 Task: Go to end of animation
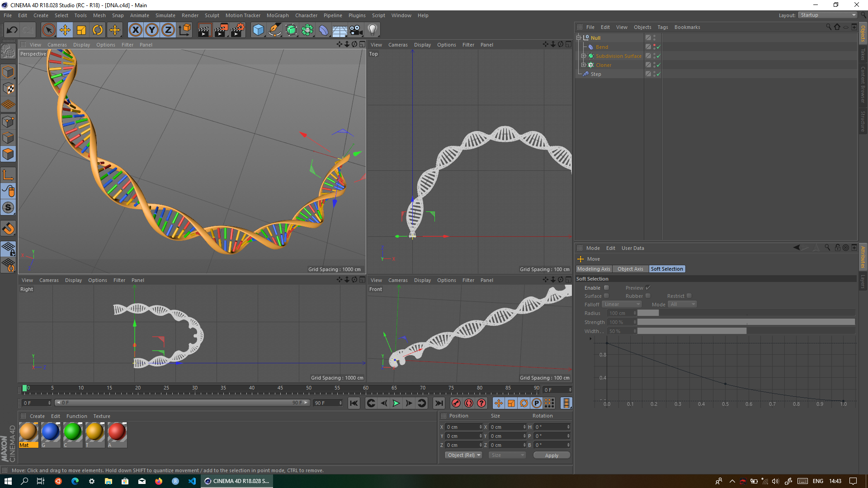pyautogui.click(x=439, y=403)
